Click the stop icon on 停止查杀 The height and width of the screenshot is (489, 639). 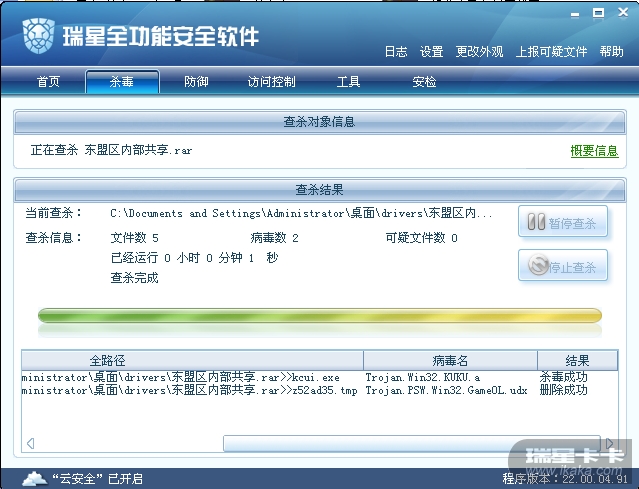538,265
